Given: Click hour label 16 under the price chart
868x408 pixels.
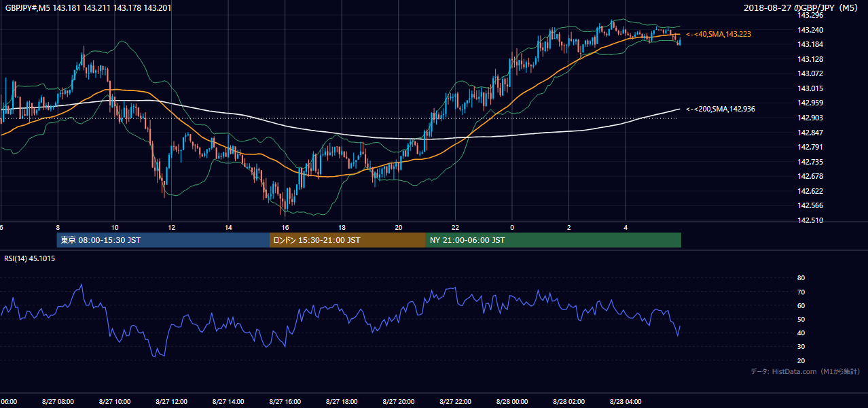Looking at the screenshot, I should pos(285,228).
